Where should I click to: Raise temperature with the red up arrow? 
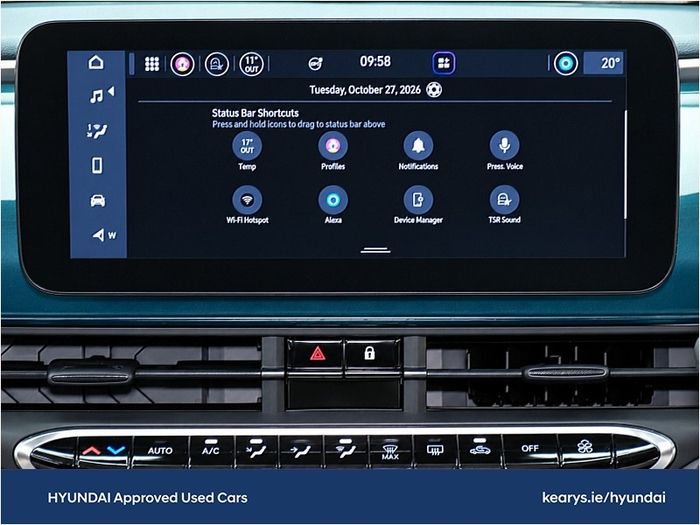click(92, 451)
